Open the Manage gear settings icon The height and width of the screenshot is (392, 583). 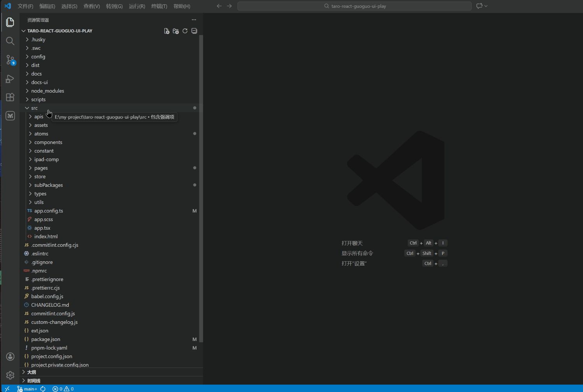point(10,375)
